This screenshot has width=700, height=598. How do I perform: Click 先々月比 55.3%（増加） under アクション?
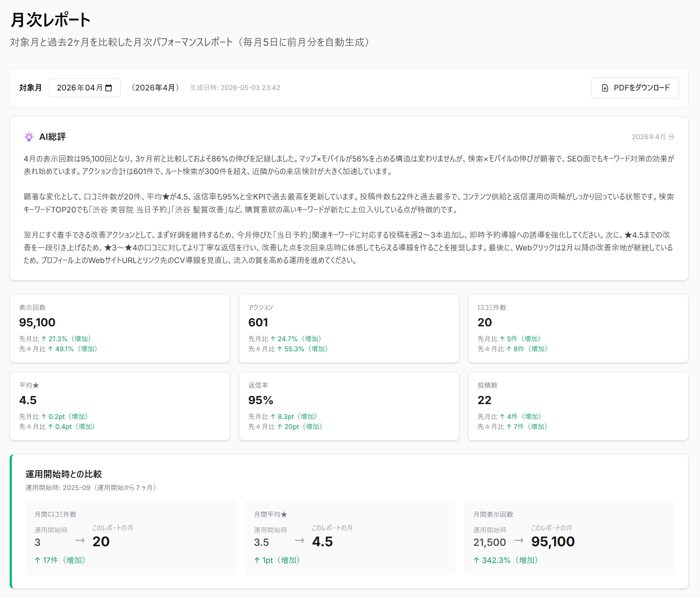(x=289, y=349)
